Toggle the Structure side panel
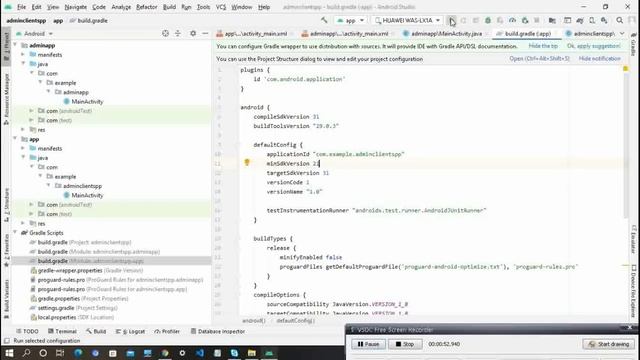Screen dimensions: 640x360 [6, 204]
